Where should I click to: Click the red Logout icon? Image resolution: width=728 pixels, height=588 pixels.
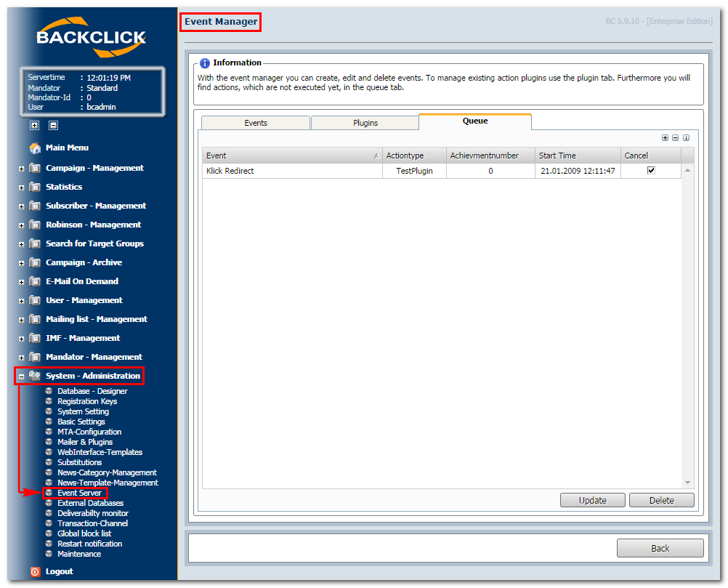(36, 572)
